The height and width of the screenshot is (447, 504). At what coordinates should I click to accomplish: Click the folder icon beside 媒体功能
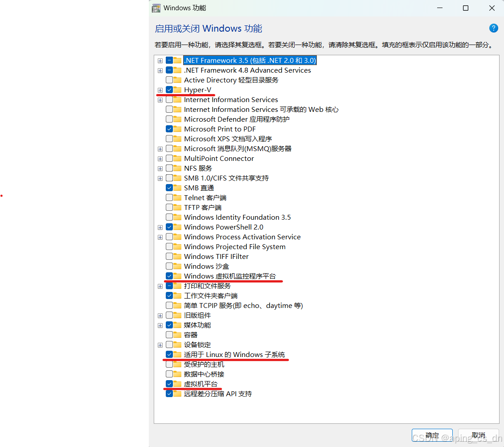coord(177,325)
